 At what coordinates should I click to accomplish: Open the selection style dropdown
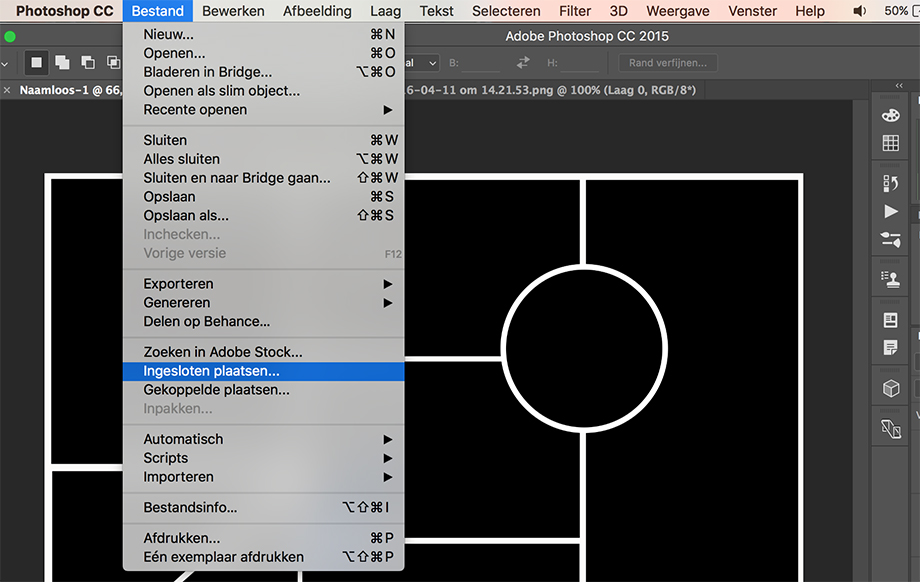click(421, 63)
